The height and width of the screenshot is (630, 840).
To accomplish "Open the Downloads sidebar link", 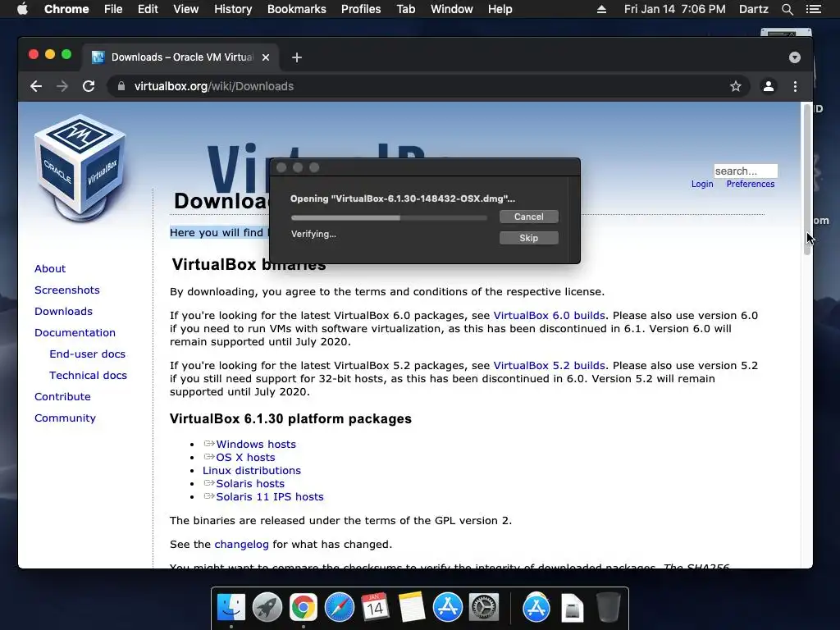I will click(x=63, y=311).
